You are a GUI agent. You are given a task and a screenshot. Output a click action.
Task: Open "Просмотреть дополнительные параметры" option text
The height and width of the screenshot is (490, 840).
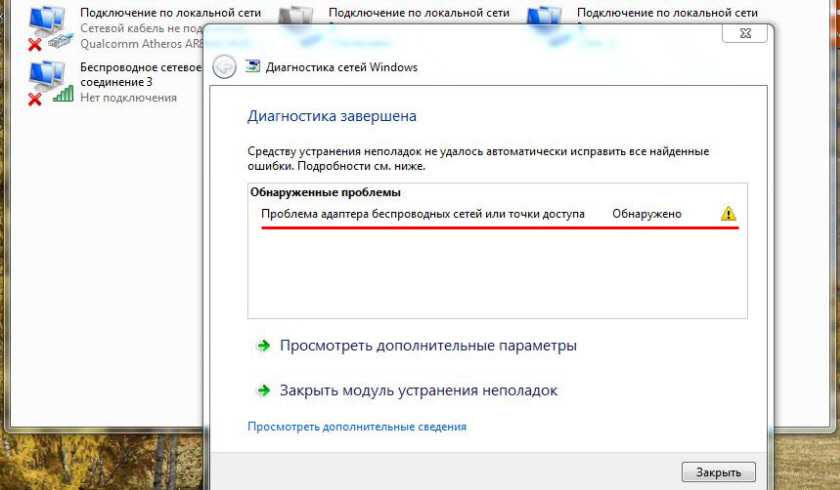pyautogui.click(x=428, y=346)
